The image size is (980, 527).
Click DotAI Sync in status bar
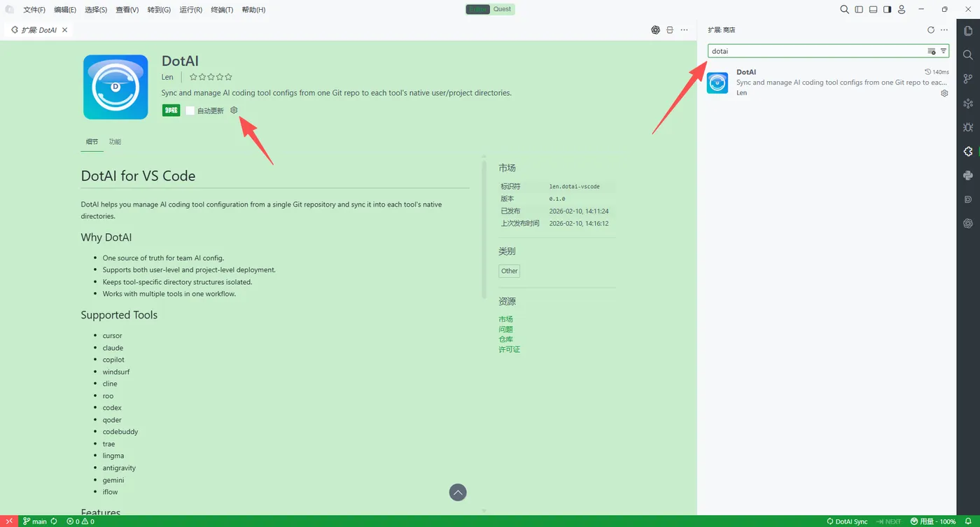pyautogui.click(x=847, y=521)
